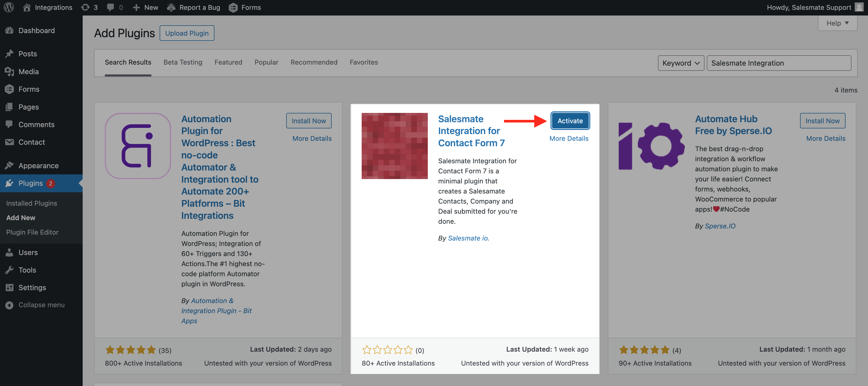Image resolution: width=868 pixels, height=386 pixels.
Task: Switch to the Popular tab
Action: 267,62
